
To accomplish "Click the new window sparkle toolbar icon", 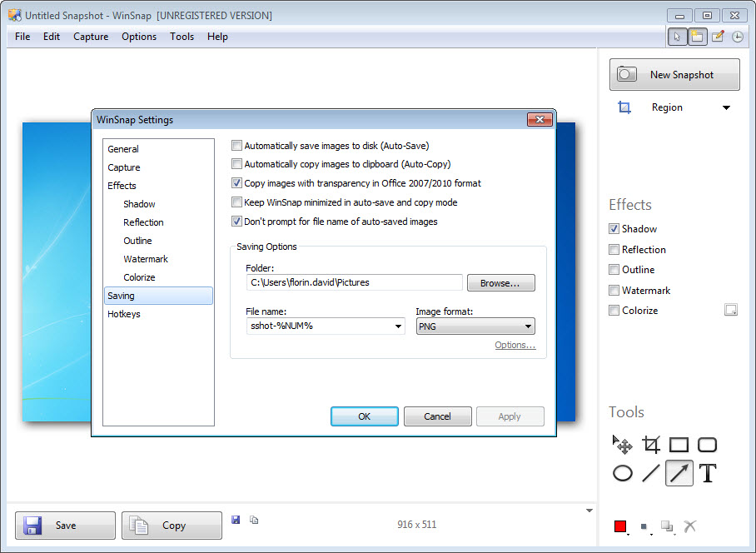I will (x=697, y=37).
